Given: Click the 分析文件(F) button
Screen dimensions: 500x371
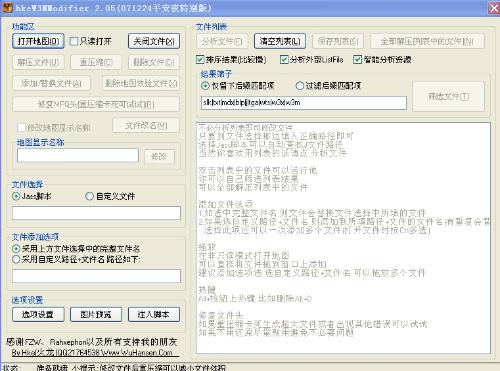Looking at the screenshot, I should click(x=222, y=41).
